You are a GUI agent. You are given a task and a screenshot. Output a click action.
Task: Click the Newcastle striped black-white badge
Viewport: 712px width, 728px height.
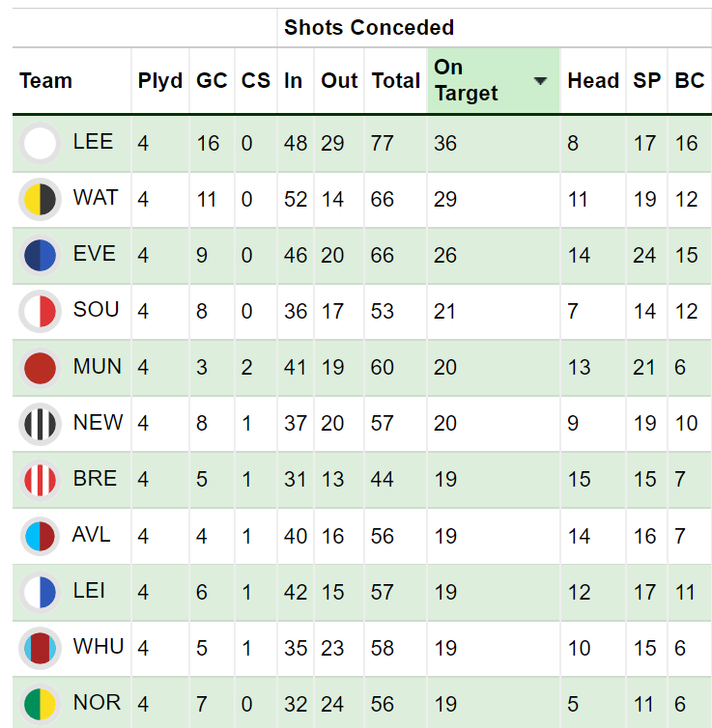40,424
